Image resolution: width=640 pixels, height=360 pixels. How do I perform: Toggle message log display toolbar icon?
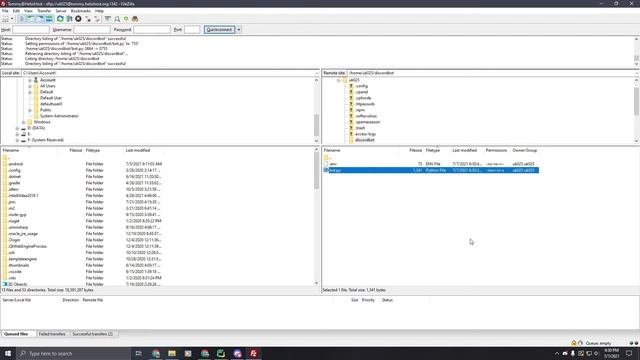click(x=22, y=19)
